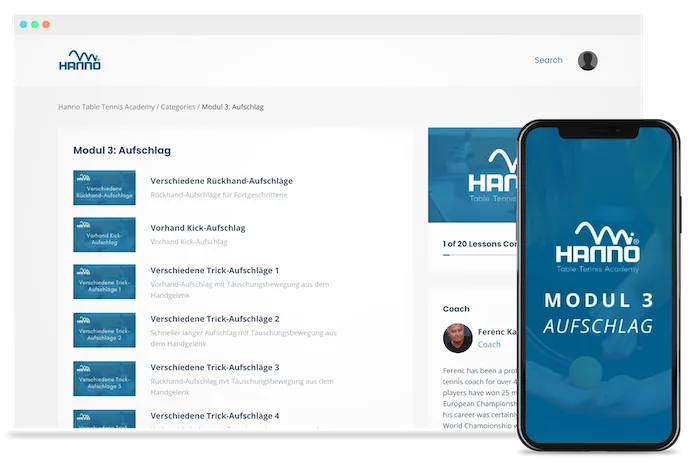
Task: Click lesson title Verschiedene Trick-Aufschläge 2
Action: (215, 319)
